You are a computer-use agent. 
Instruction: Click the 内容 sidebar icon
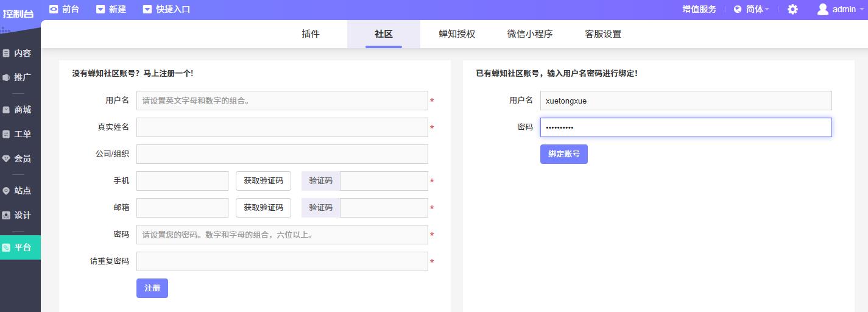pos(6,53)
